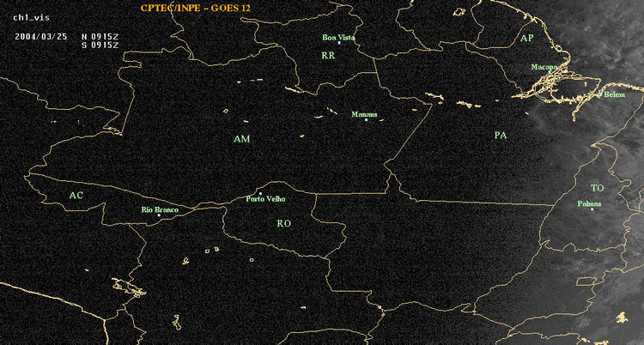The width and height of the screenshot is (644, 345).
Task: Click the 2004/03/25 date stamp
Action: pos(40,36)
